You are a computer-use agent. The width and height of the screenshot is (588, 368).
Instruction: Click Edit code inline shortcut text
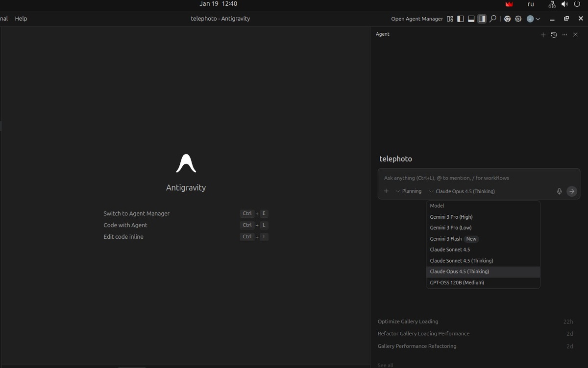(x=123, y=237)
